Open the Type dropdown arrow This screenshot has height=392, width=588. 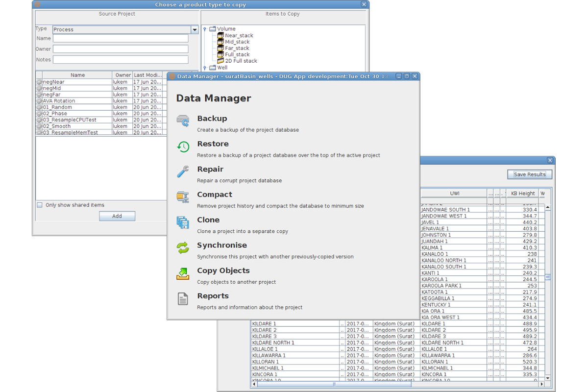pos(195,30)
